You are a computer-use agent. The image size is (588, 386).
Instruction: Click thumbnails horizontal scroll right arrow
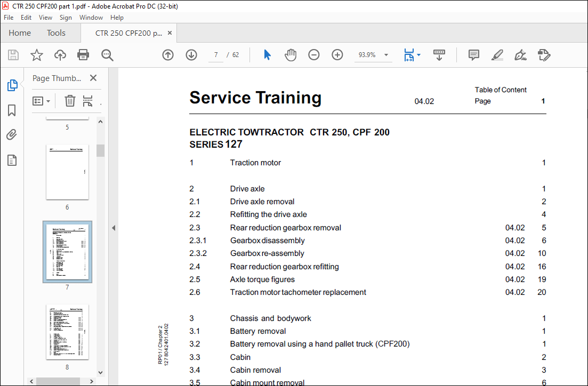(x=92, y=381)
